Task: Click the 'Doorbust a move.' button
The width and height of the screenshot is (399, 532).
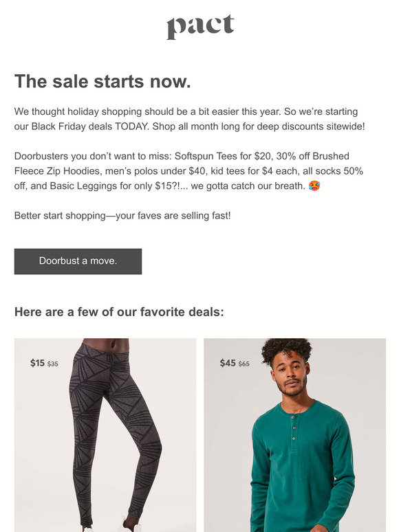Action: click(x=78, y=261)
